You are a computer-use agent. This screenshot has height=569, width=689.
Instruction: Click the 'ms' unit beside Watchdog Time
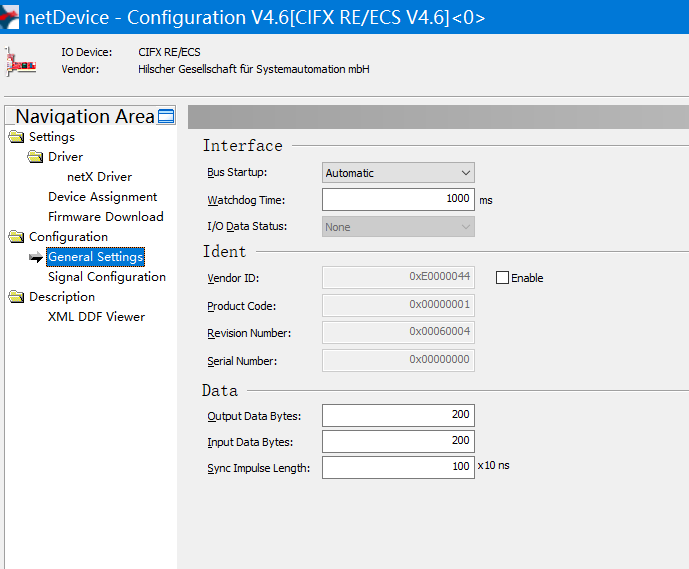[486, 200]
